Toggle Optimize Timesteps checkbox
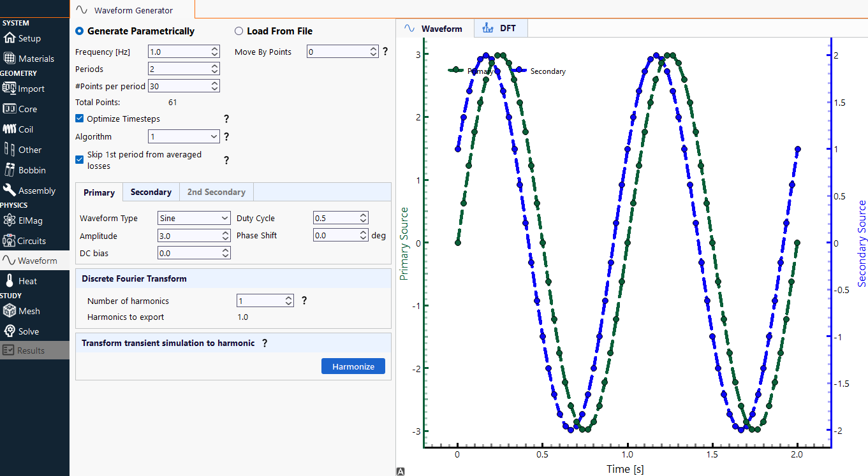This screenshot has width=868, height=476. 80,119
